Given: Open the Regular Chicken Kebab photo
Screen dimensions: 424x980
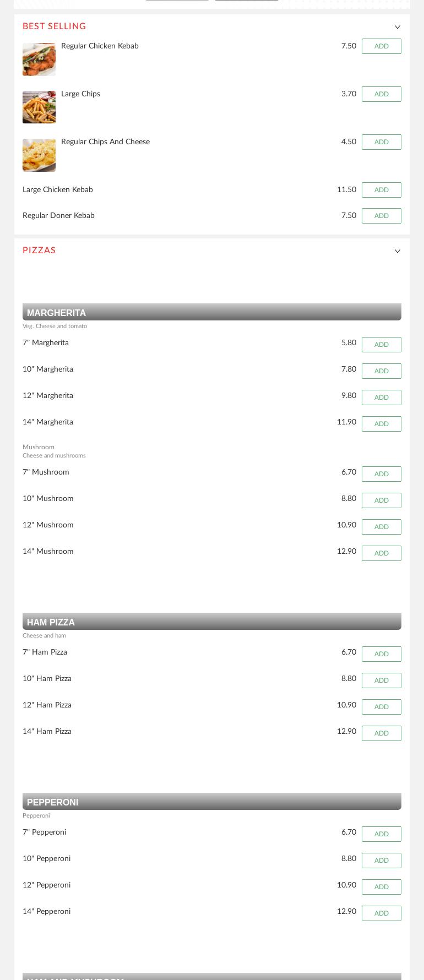Looking at the screenshot, I should point(39,59).
